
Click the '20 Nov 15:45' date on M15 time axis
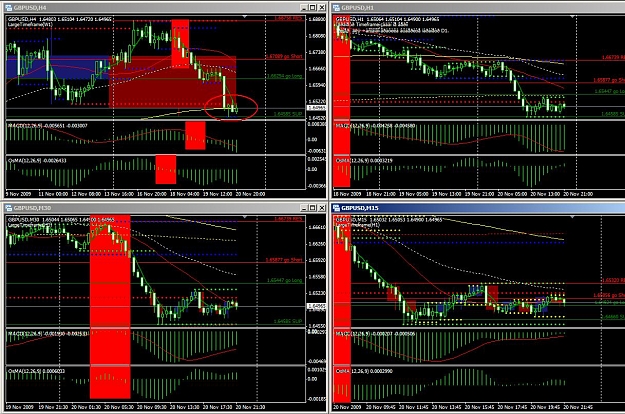point(480,407)
